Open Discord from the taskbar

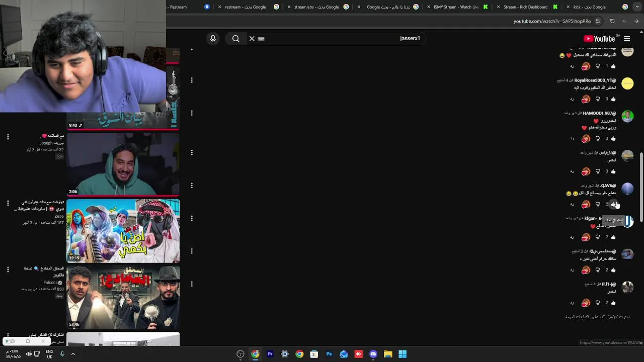pos(373,354)
